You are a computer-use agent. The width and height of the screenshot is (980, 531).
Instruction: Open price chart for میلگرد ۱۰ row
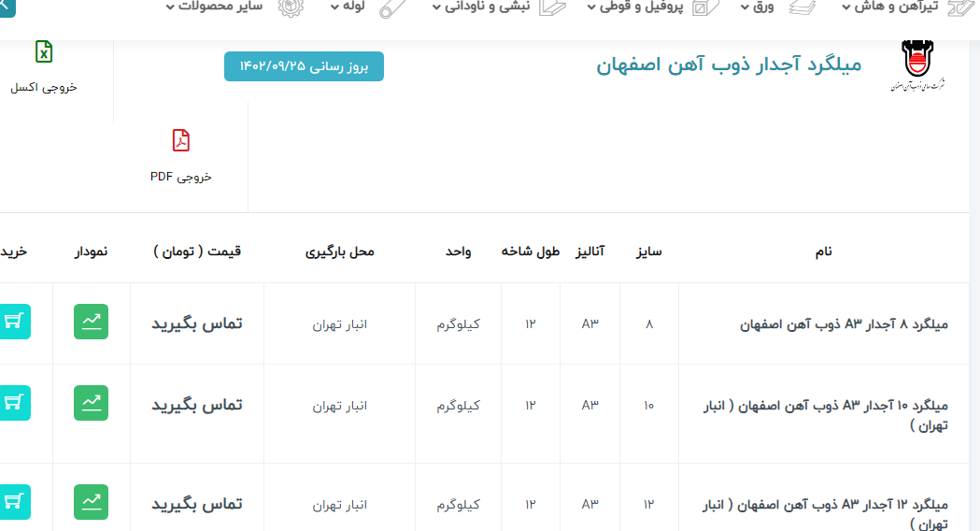click(91, 403)
